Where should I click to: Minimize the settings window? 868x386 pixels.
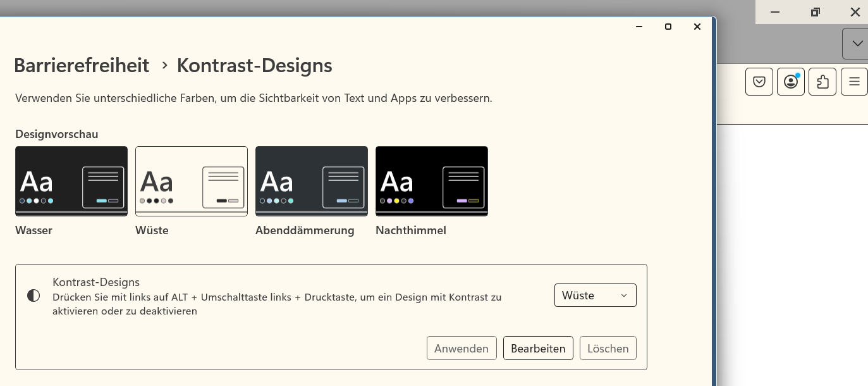(639, 27)
